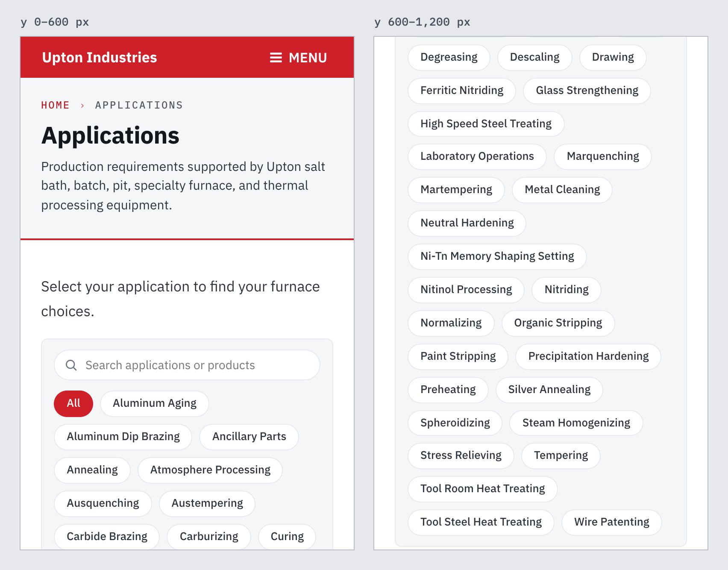Screen dimensions: 728x570
Task: Filter by Metal Cleaning
Action: [x=562, y=190]
